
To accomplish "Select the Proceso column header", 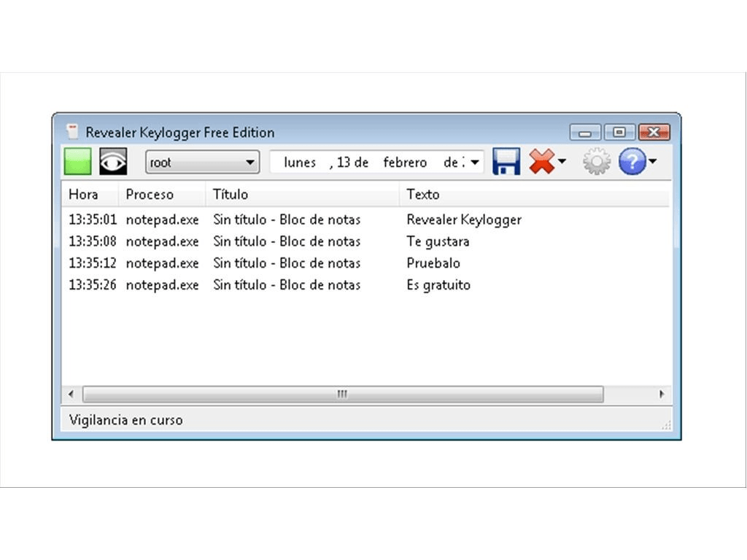I will 148,194.
